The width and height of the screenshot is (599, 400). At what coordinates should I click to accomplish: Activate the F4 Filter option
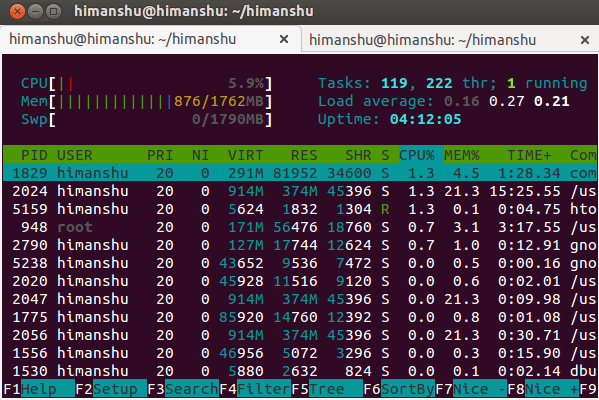(255, 389)
